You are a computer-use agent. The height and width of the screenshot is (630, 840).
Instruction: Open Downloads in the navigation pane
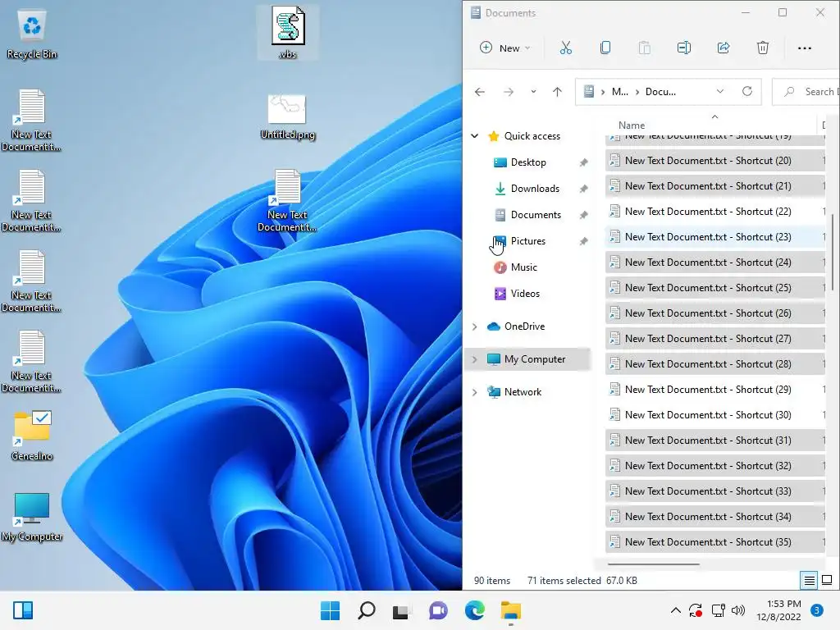tap(535, 189)
